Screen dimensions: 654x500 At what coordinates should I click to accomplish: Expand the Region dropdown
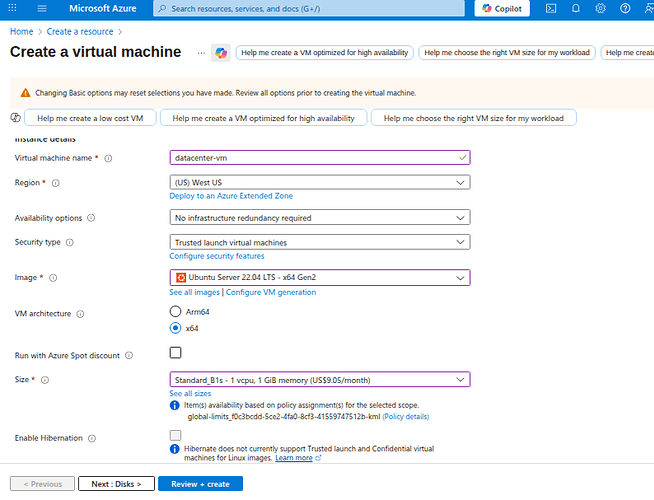pyautogui.click(x=320, y=183)
